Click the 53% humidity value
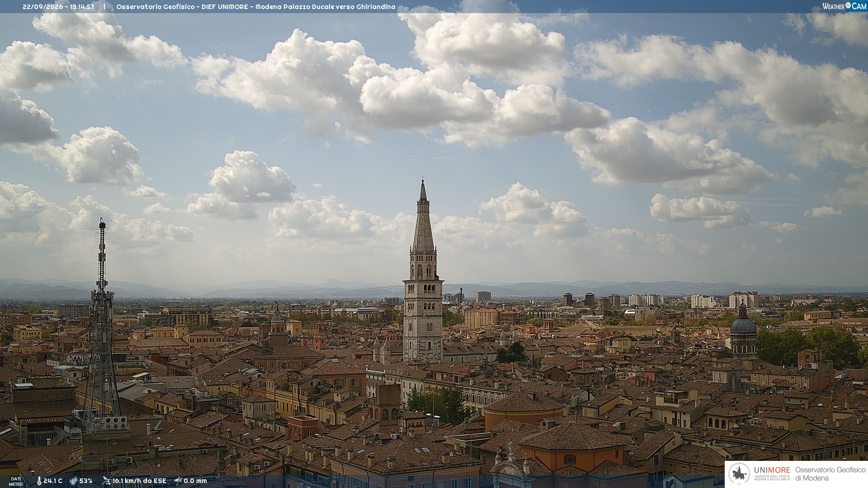The height and width of the screenshot is (488, 868). [86, 481]
